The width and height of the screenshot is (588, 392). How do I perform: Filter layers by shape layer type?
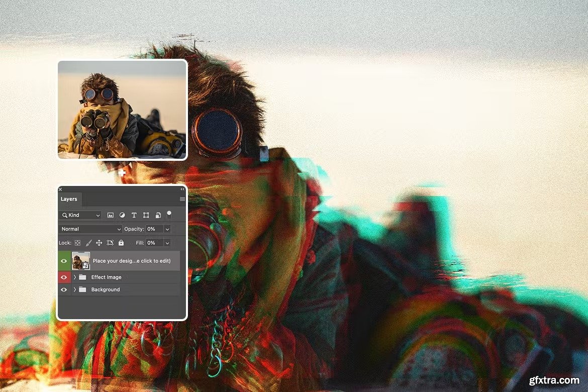pyautogui.click(x=146, y=215)
